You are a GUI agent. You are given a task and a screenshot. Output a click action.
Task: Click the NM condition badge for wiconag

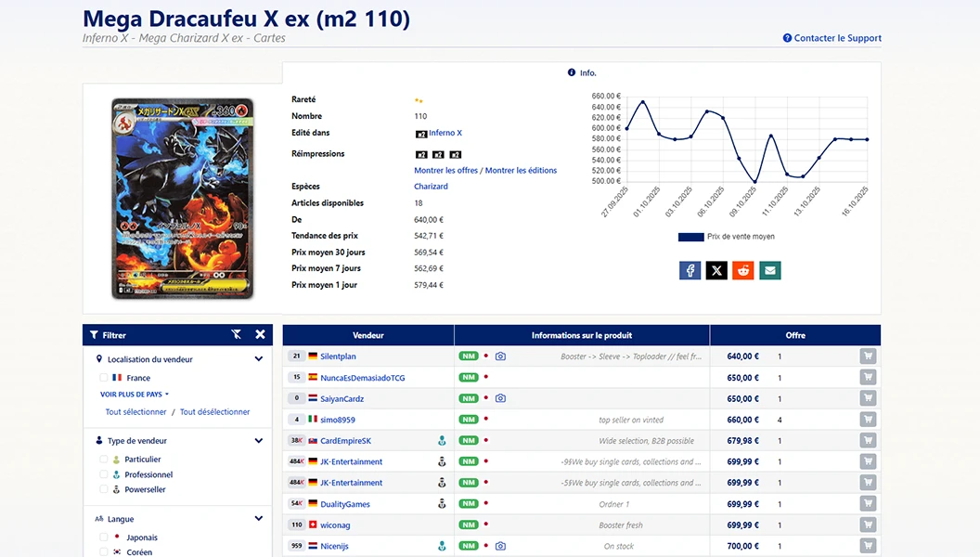(469, 525)
